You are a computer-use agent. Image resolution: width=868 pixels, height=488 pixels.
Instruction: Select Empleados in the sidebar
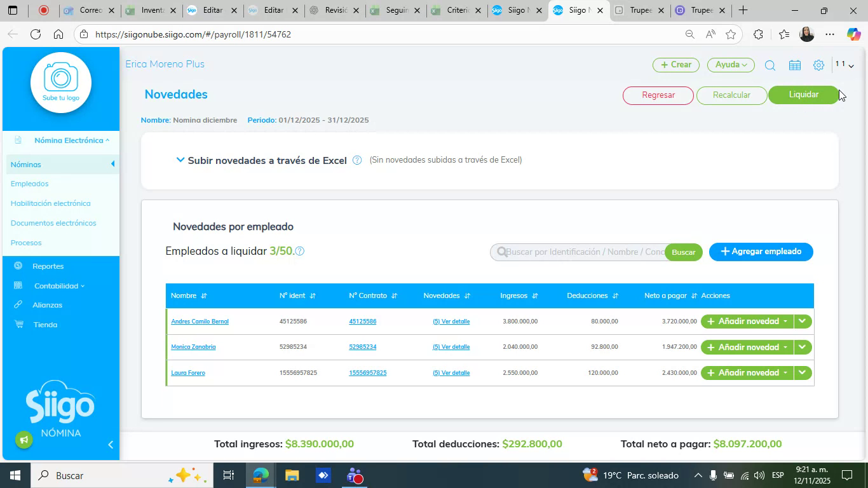point(30,184)
